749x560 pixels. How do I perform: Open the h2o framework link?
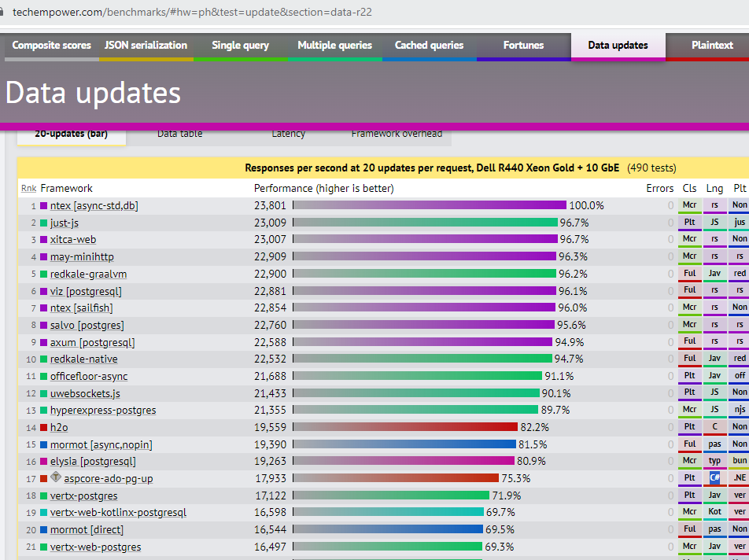[59, 427]
